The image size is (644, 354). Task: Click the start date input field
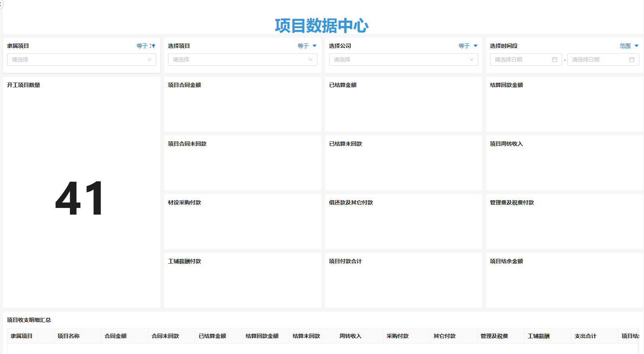(521, 60)
